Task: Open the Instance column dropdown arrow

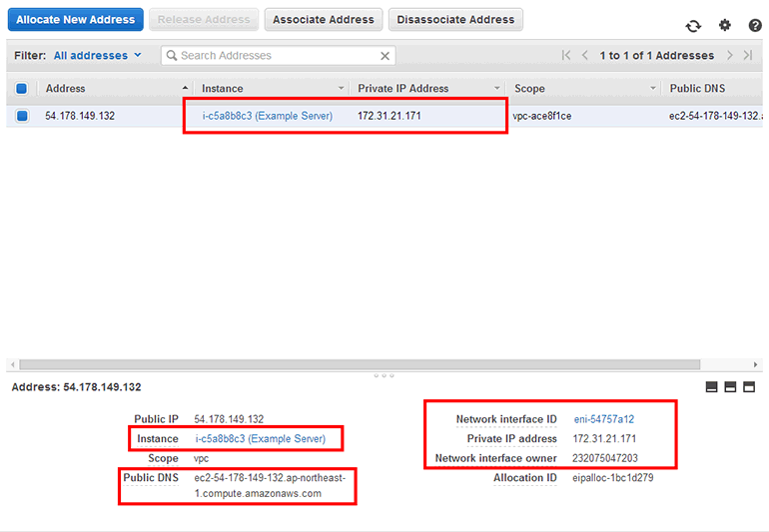Action: pos(342,89)
